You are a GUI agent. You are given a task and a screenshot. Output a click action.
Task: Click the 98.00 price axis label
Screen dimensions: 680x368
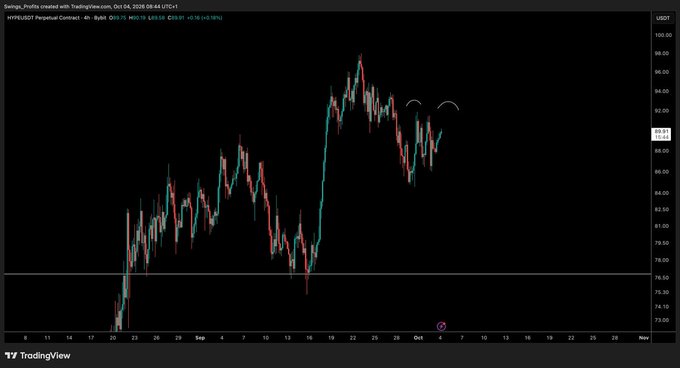point(662,53)
